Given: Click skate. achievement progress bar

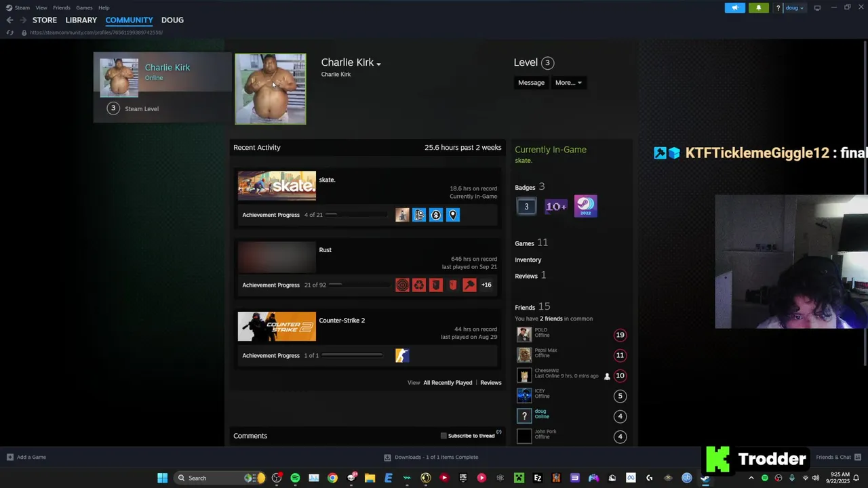Looking at the screenshot, I should 355,215.
